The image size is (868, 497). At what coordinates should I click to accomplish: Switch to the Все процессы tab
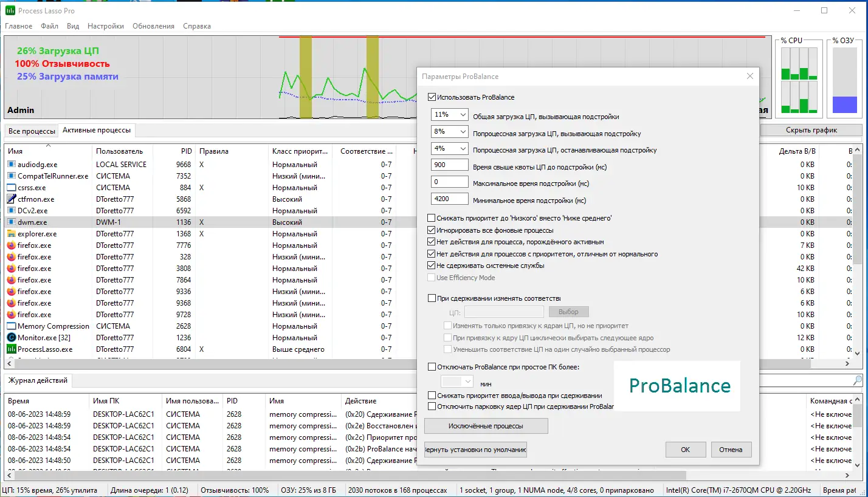tap(32, 131)
